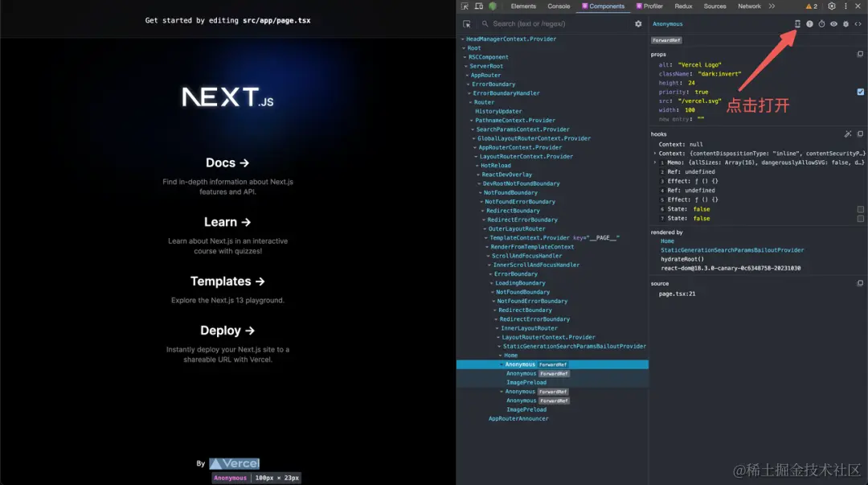Open the warnings indicator showing 2 issues
Image resolution: width=868 pixels, height=485 pixels.
click(x=812, y=6)
